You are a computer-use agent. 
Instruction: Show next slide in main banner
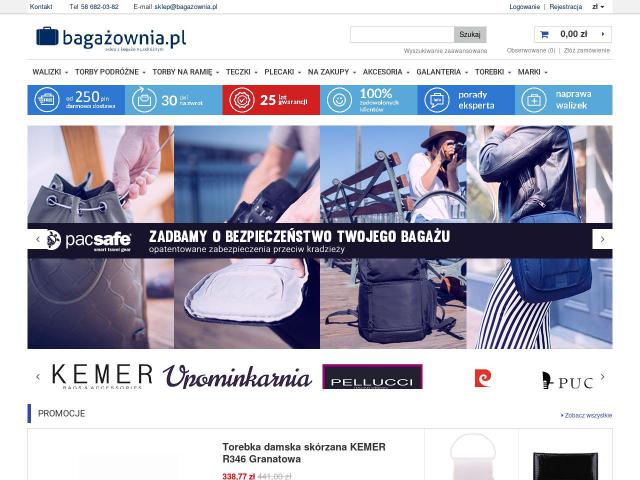pyautogui.click(x=602, y=240)
